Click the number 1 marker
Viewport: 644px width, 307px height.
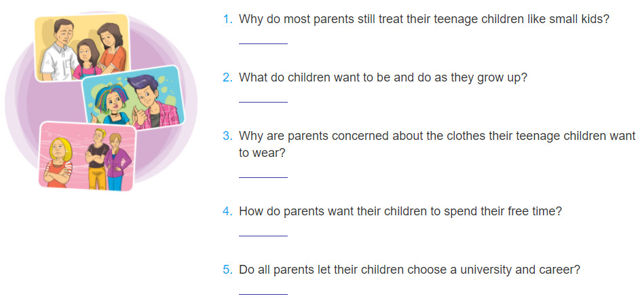pyautogui.click(x=227, y=19)
